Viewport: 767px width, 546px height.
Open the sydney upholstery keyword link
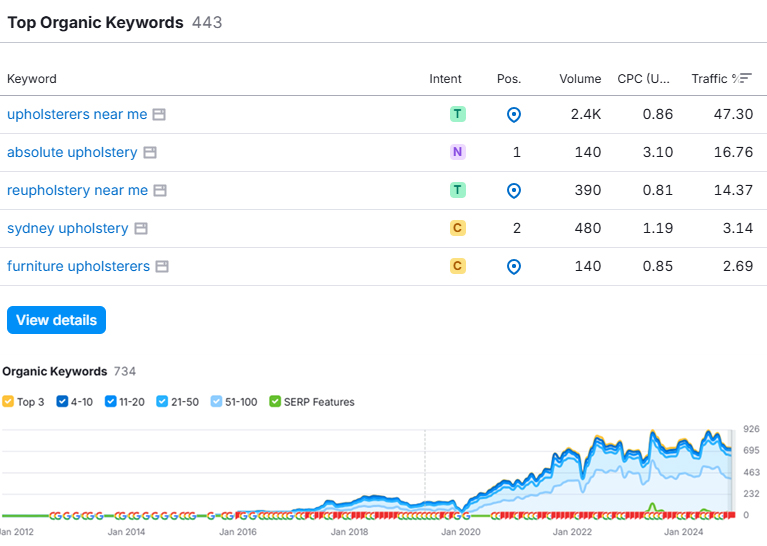68,228
